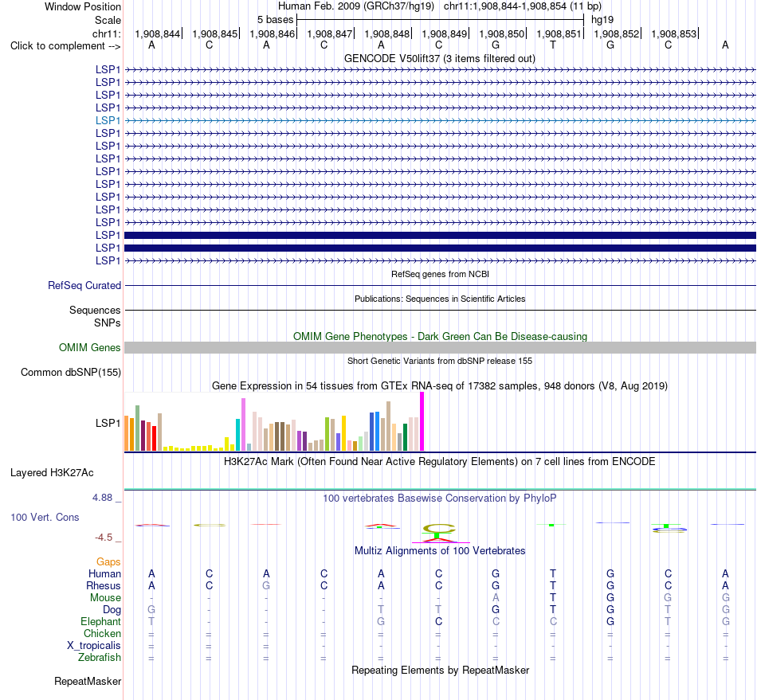Click the cyan bar in the GTEx chart
This screenshot has height=700, width=757.
pyautogui.click(x=237, y=435)
